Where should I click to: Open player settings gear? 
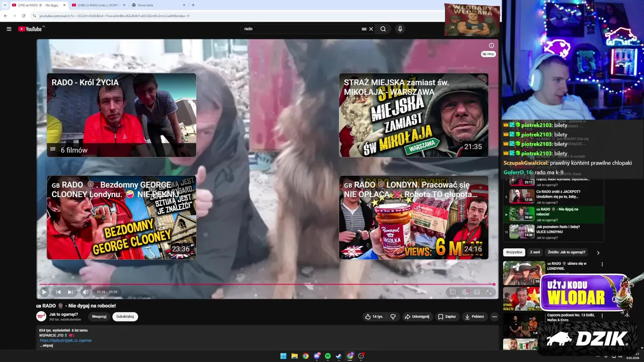coord(465,292)
